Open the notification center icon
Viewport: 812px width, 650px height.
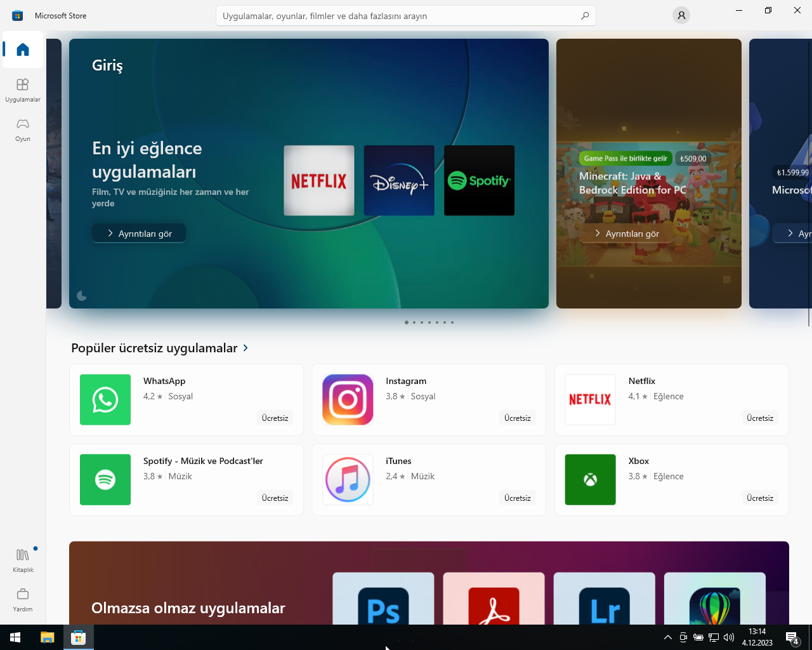[792, 637]
